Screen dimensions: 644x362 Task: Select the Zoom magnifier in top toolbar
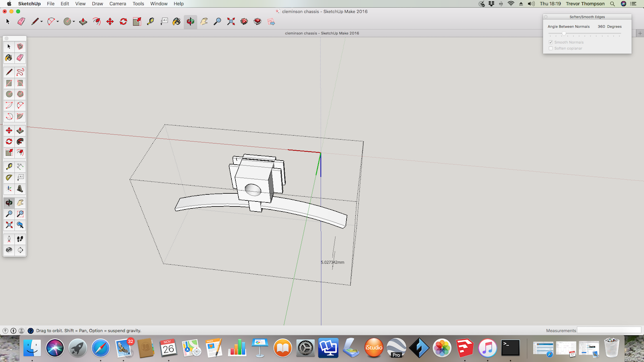pos(218,22)
